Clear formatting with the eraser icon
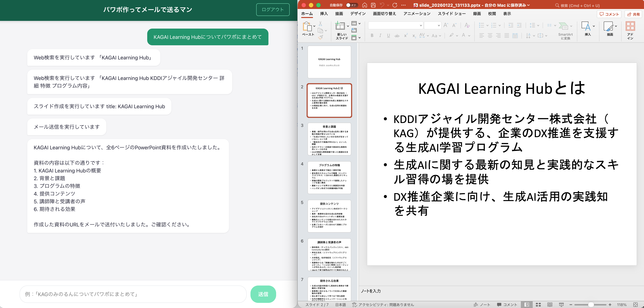Image resolution: width=644 pixels, height=308 pixels. click(x=467, y=25)
